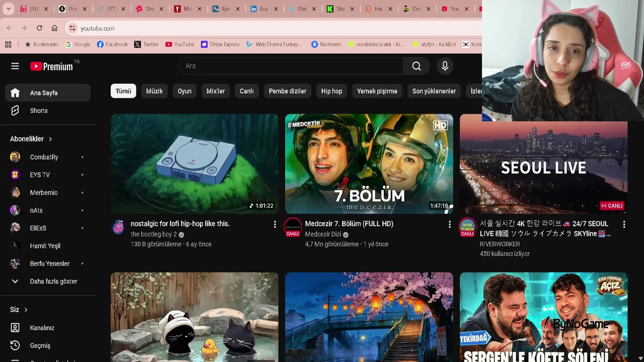Image resolution: width=644 pixels, height=362 pixels.
Task: Open the Sergen'le Köfte Şöleni thumbnail
Action: click(x=543, y=317)
